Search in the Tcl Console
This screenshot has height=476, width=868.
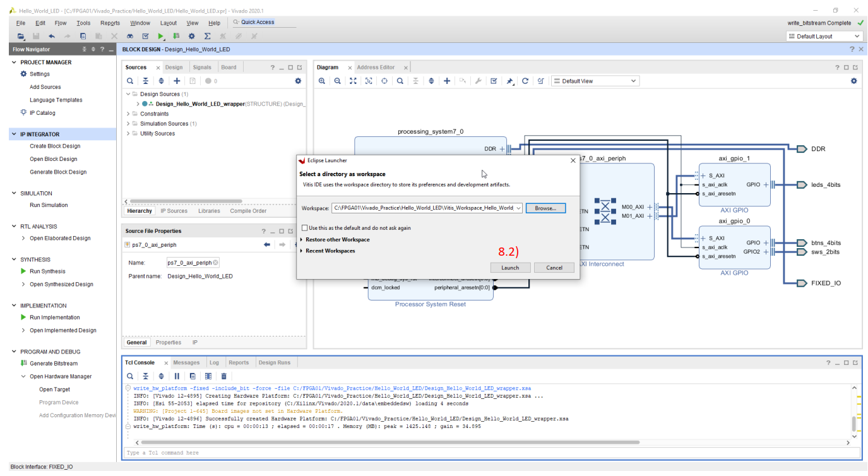(130, 376)
